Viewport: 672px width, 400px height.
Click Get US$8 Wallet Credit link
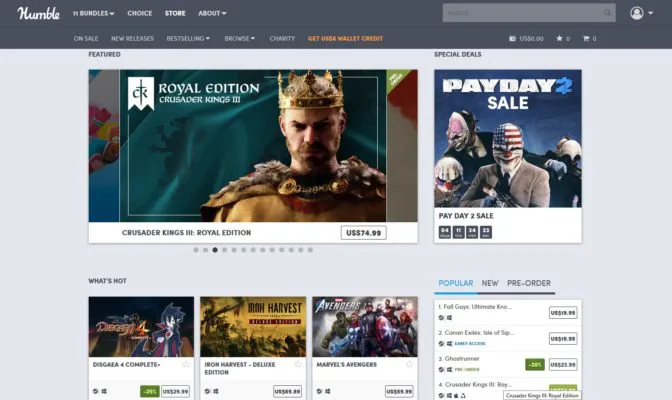click(x=345, y=39)
